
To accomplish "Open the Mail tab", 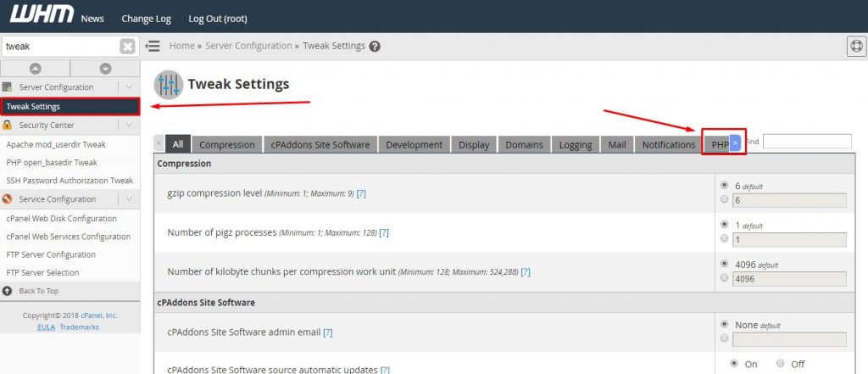I will click(x=617, y=145).
